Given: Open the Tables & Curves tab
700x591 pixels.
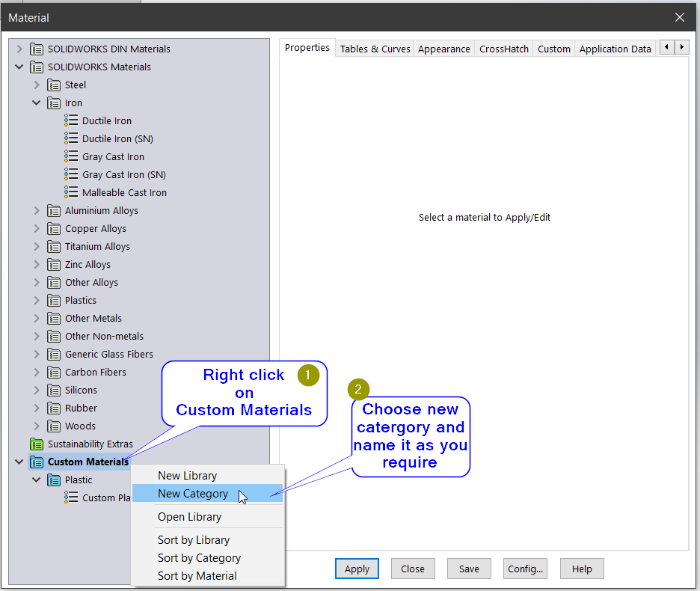Looking at the screenshot, I should pos(375,49).
